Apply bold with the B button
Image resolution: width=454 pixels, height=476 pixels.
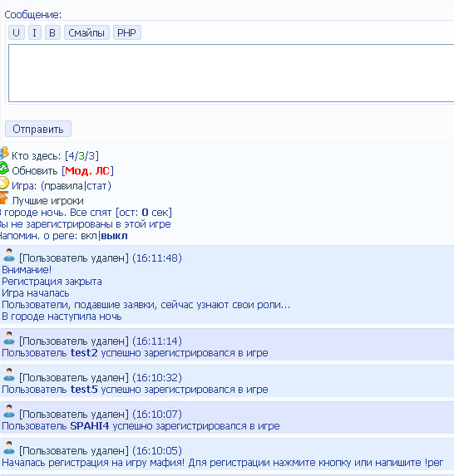tap(52, 32)
